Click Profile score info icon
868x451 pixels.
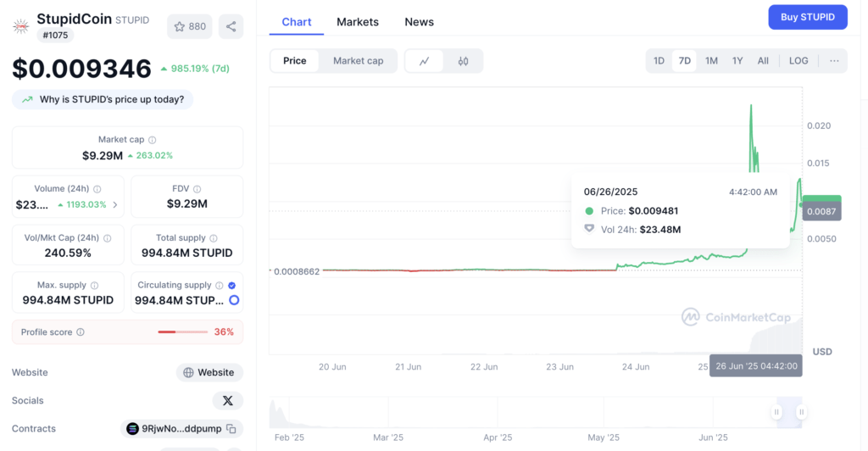[x=81, y=332]
